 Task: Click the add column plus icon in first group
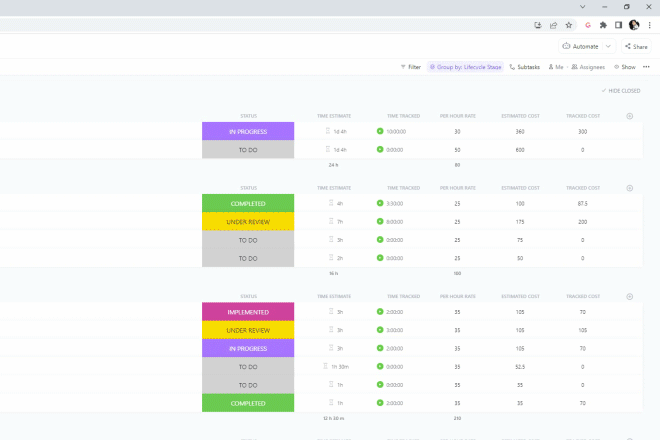(629, 116)
